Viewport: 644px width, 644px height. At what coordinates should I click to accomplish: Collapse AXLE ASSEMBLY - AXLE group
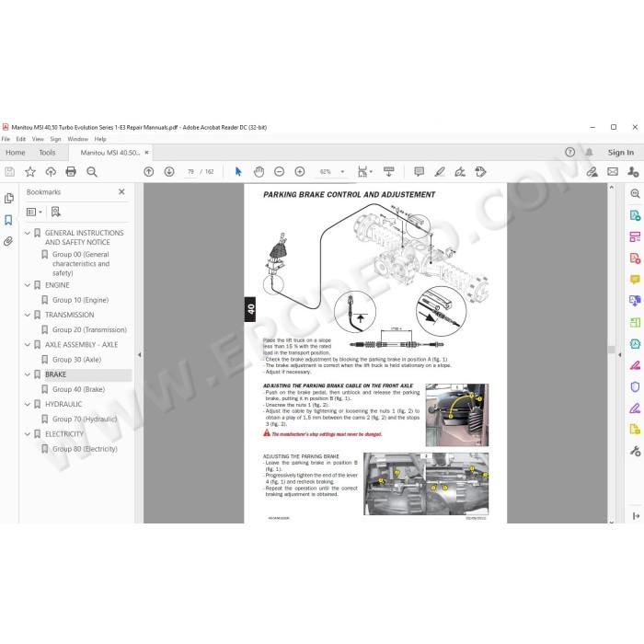click(28, 345)
